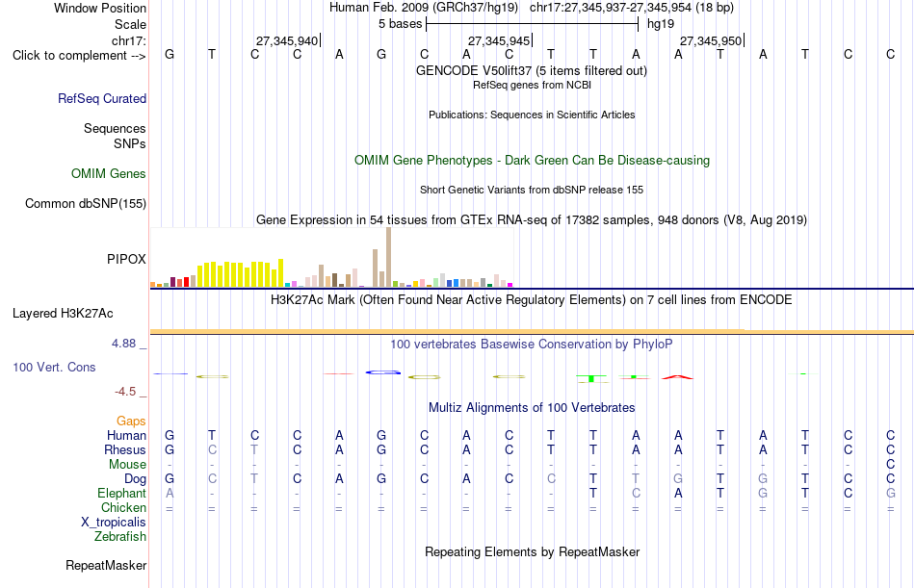Click the 27,345,950 coordinate marker
Image resolution: width=915 pixels, height=588 pixels.
(x=711, y=40)
